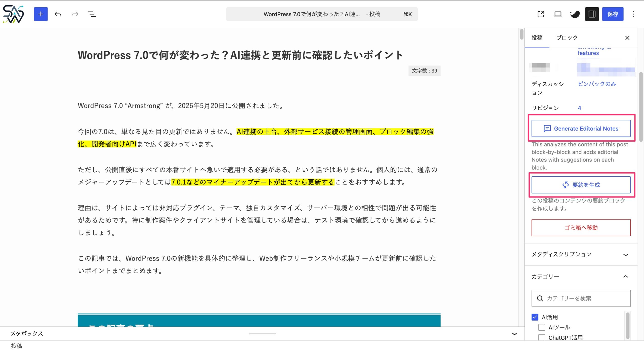Check the ChatGPT活用 category checkbox
The height and width of the screenshot is (351, 644).
(x=542, y=337)
